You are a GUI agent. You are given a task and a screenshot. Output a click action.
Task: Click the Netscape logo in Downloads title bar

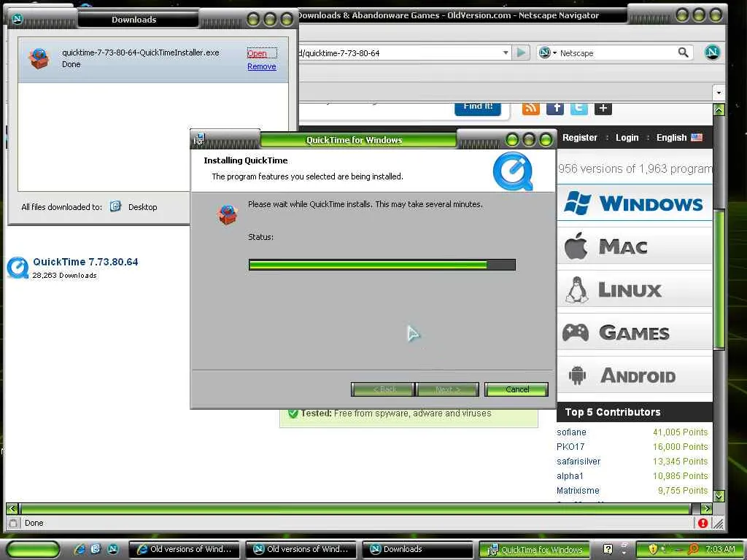[x=18, y=19]
